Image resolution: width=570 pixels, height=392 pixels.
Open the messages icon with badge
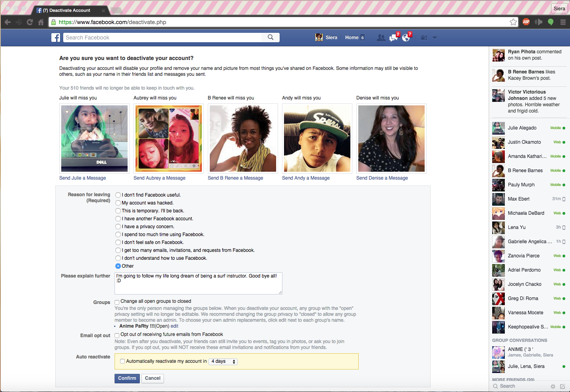coord(393,38)
